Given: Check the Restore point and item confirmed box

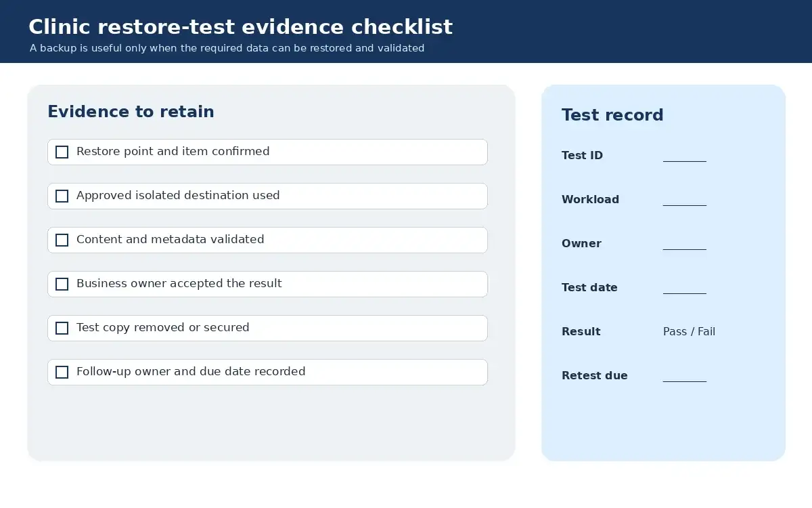Looking at the screenshot, I should [x=62, y=152].
